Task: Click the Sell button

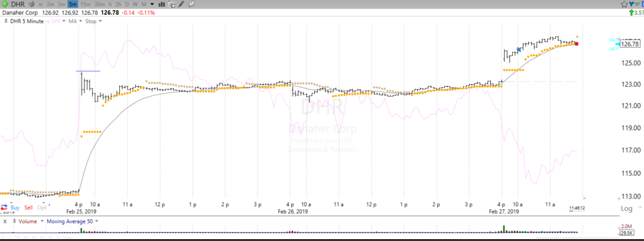Action: coord(28,207)
